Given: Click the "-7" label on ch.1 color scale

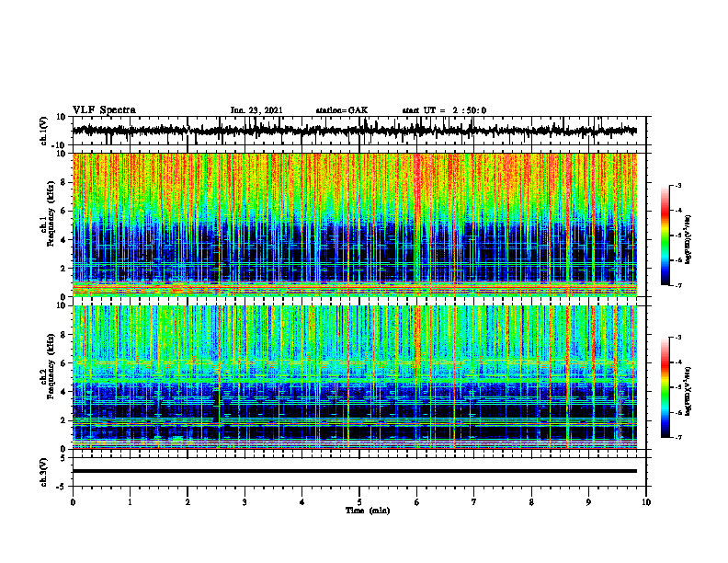Looking at the screenshot, I should click(x=678, y=285).
